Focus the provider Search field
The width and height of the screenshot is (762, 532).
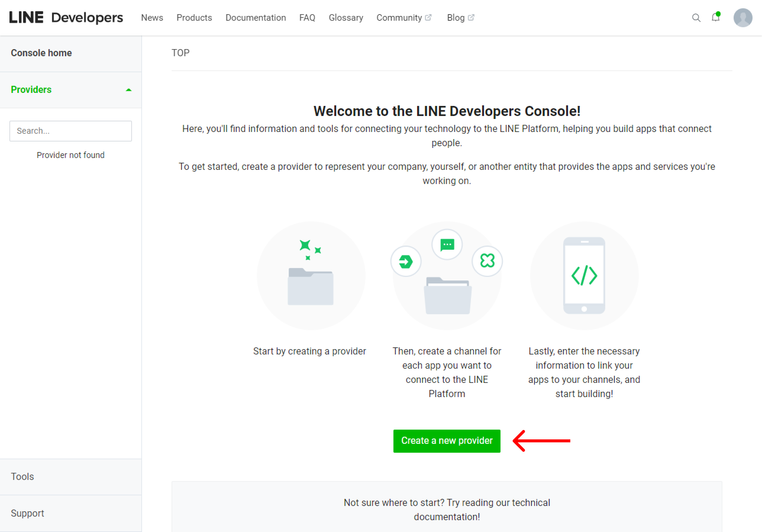[71, 131]
